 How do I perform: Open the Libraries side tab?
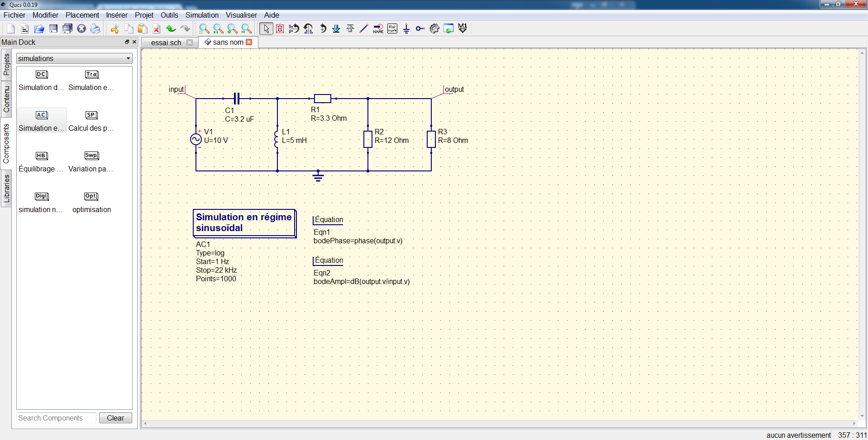tap(6, 188)
